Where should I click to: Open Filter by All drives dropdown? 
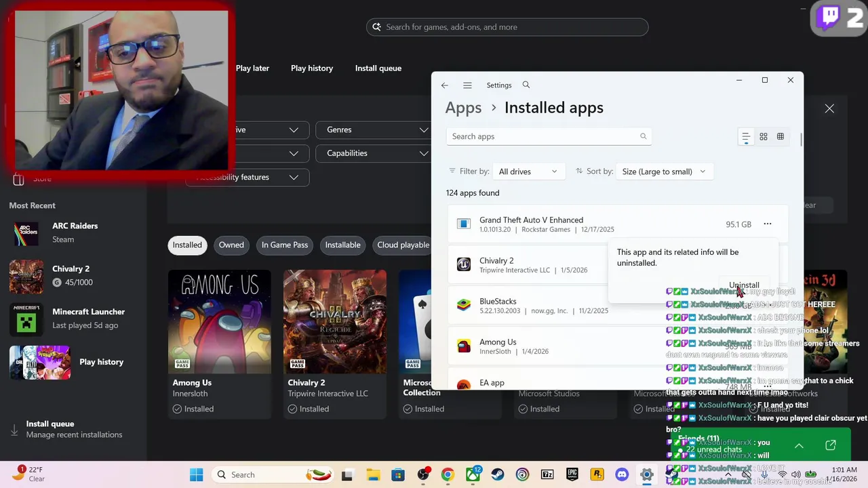(528, 171)
